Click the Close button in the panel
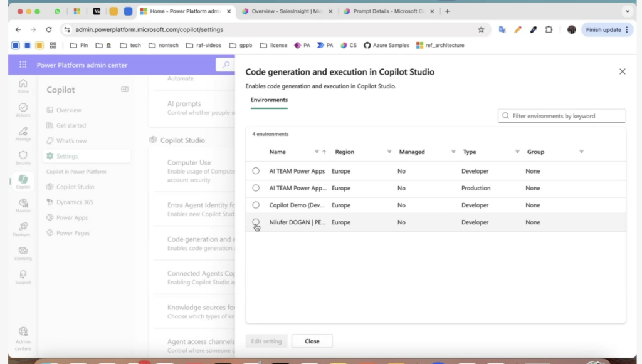Screen dimensions: 642x364 312,341
